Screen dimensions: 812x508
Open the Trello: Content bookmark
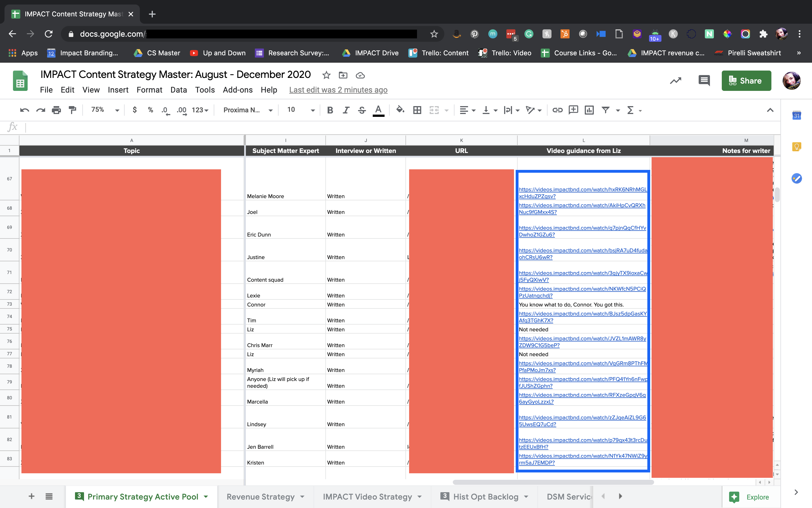[438, 53]
